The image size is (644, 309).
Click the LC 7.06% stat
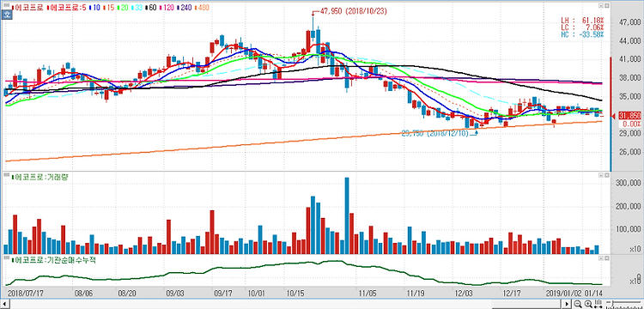pos(582,27)
